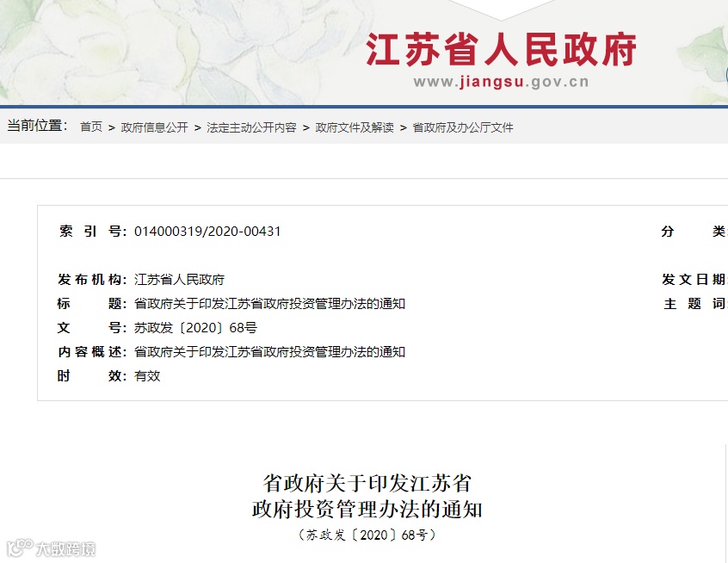Select index number 014000319/2020-00431
The width and height of the screenshot is (728, 563).
pos(207,232)
